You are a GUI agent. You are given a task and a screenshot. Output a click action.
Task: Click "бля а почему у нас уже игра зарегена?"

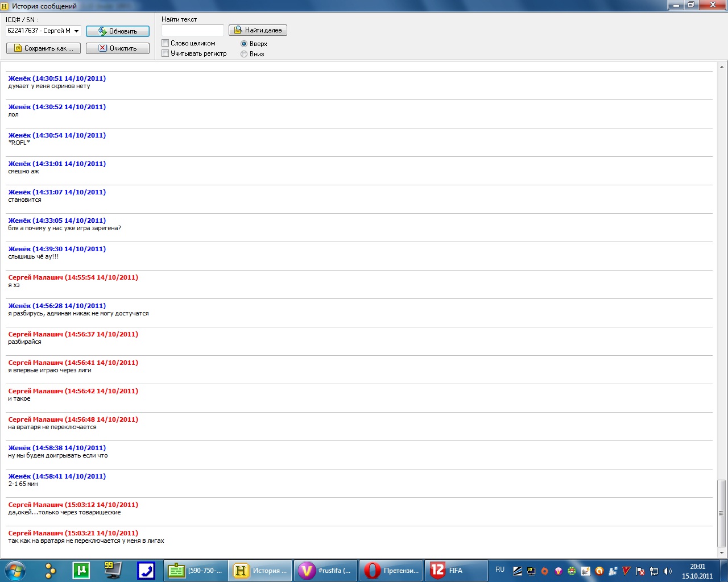pos(64,228)
